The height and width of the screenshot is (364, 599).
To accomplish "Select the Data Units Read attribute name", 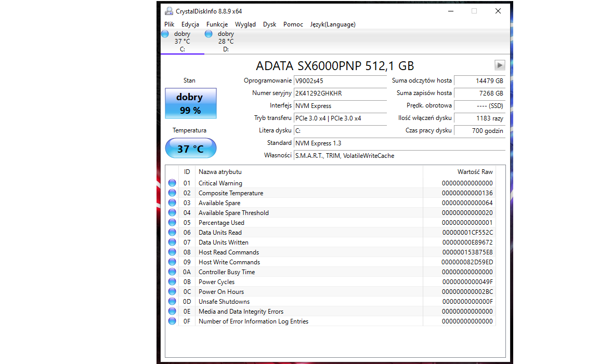I will (220, 232).
